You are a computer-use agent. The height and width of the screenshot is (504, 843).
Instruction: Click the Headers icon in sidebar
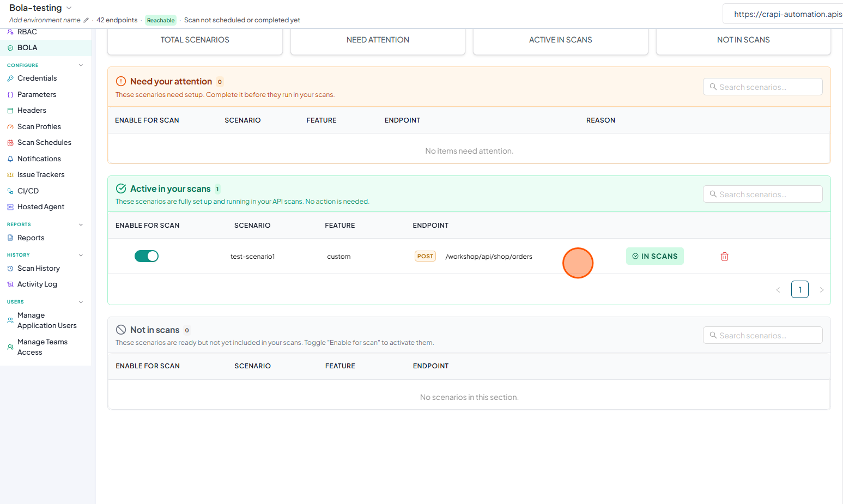click(10, 111)
